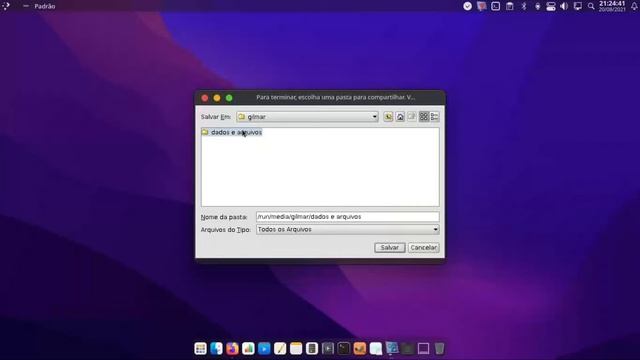Open the top-left system menu icon
Viewport: 640px width, 360px height.
(6, 6)
